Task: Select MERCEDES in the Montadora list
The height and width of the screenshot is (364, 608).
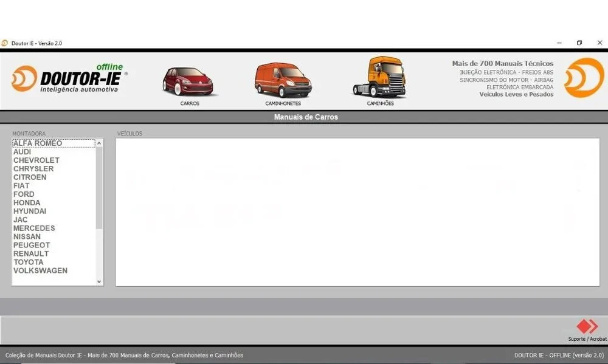Action: click(34, 228)
